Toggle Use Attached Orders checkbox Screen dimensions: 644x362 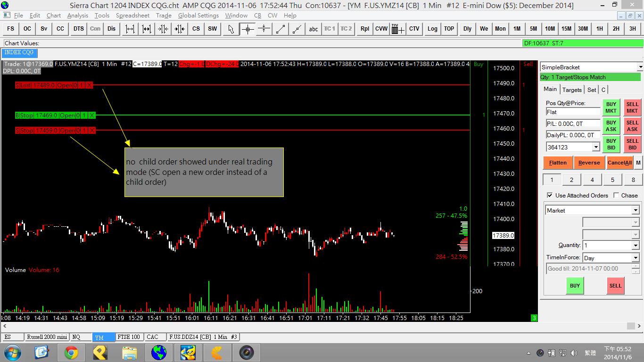coord(550,195)
